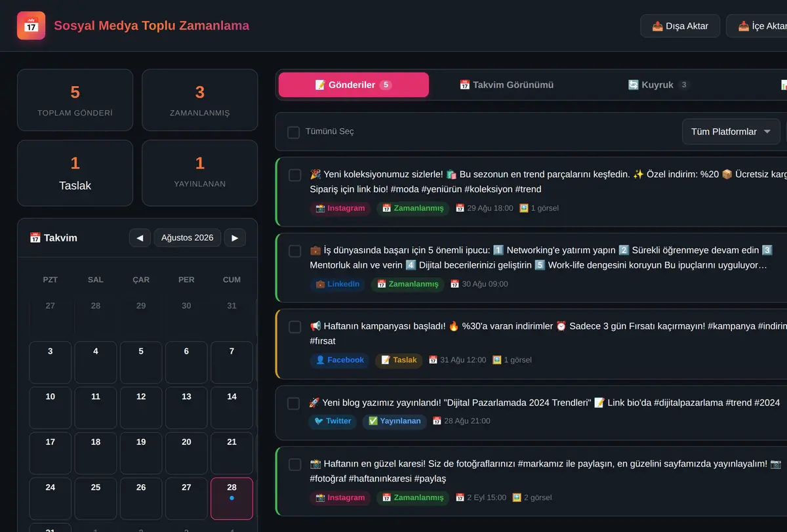
Task: Click the Zamanlanmış stat card
Action: [x=200, y=100]
